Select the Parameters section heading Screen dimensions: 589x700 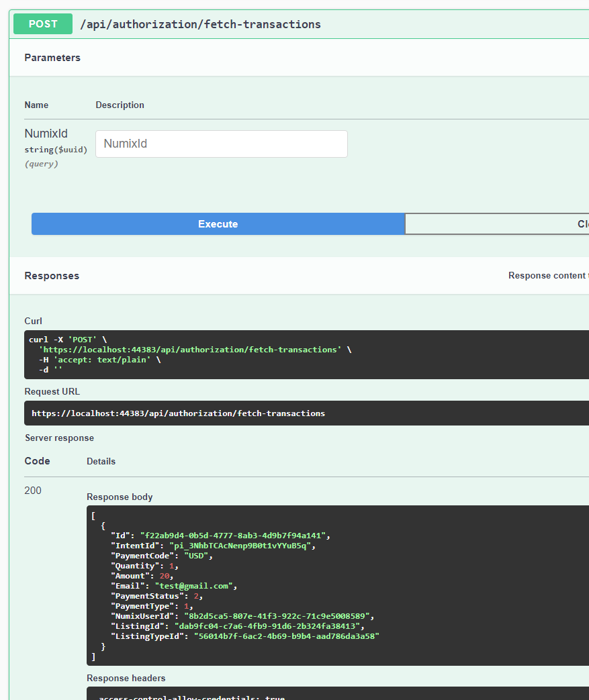click(52, 58)
